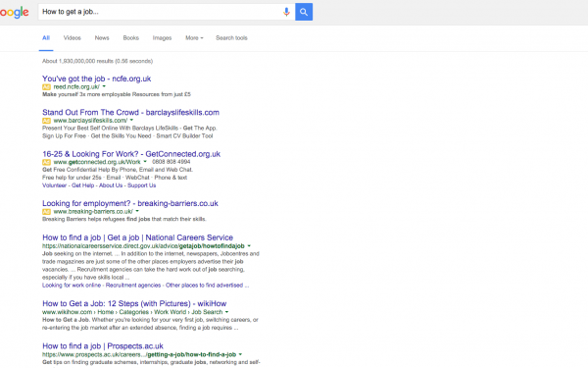Screen dimensions: 588x368
Task: Expand the arrow beside getconnected.org.uk/Work URL
Action: (145, 162)
